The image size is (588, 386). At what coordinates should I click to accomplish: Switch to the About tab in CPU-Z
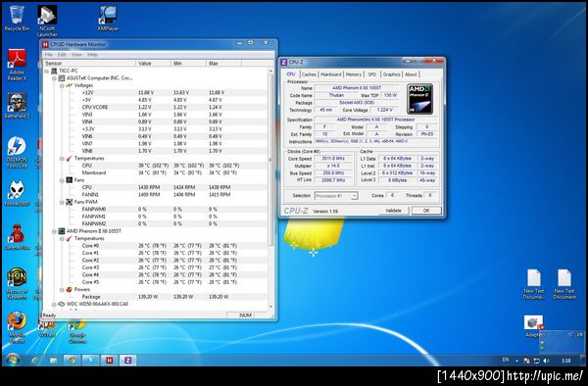(411, 74)
